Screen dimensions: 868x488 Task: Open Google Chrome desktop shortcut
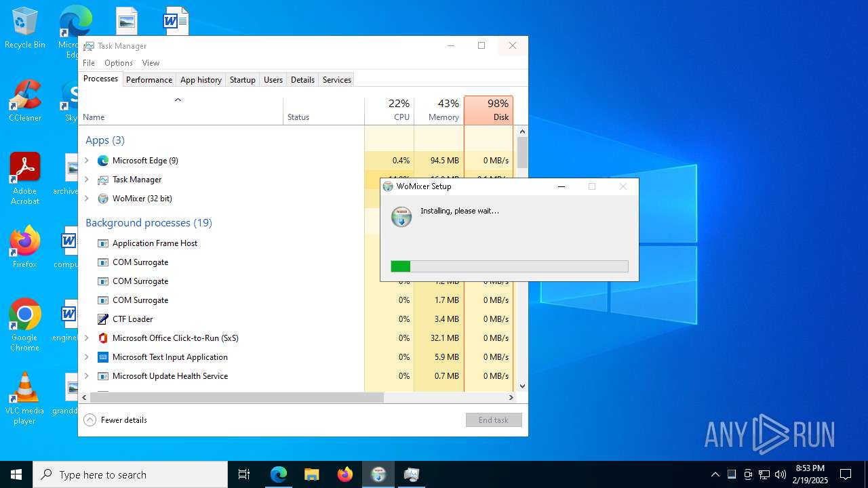coord(25,325)
